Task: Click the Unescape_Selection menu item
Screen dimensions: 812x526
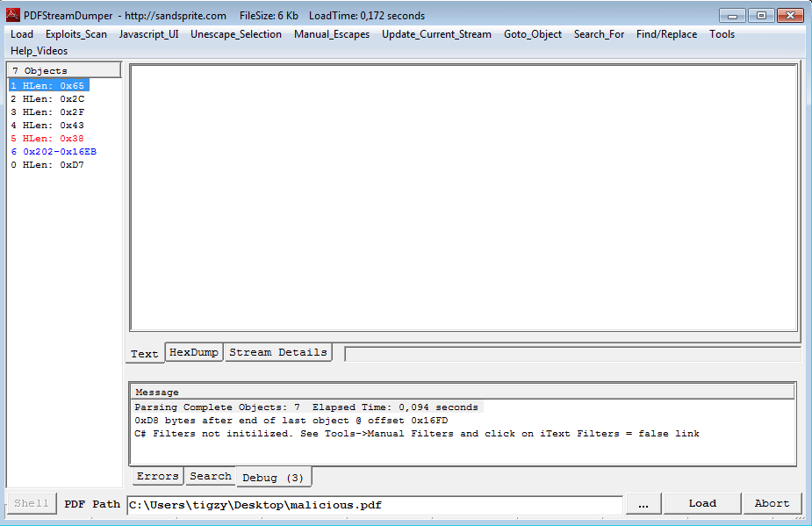Action: (236, 34)
